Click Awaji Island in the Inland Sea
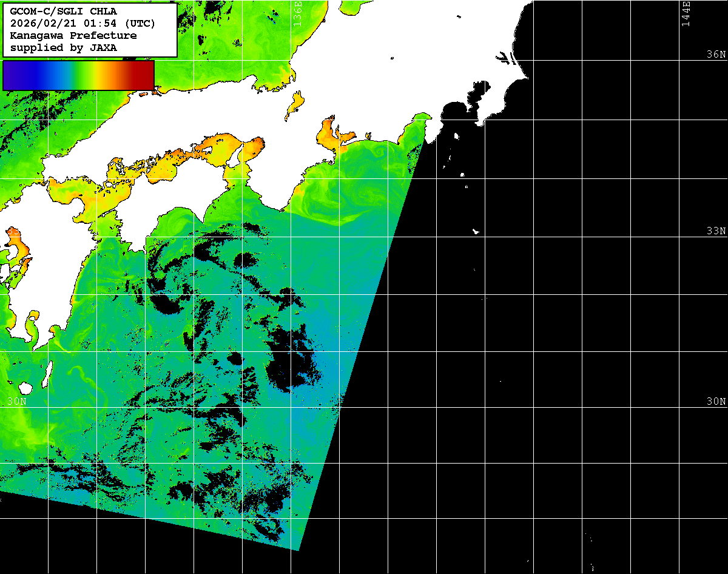The height and width of the screenshot is (574, 728). click(233, 157)
